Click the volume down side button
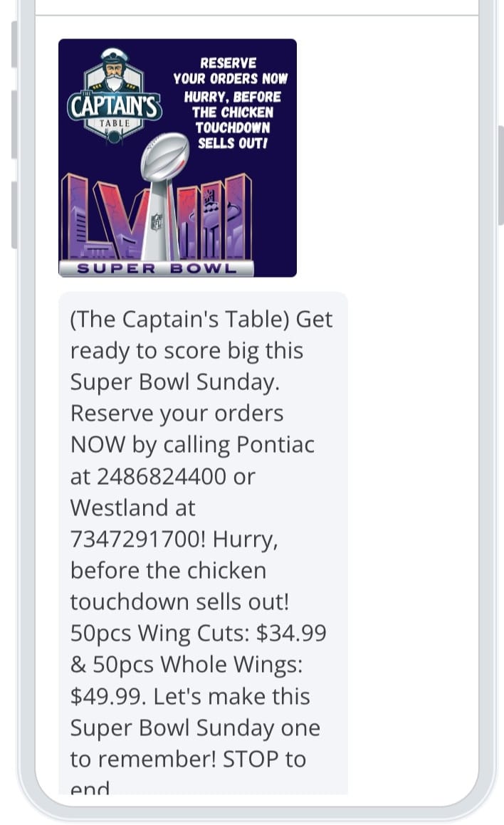Screen dimensions: 504x825 [14, 215]
